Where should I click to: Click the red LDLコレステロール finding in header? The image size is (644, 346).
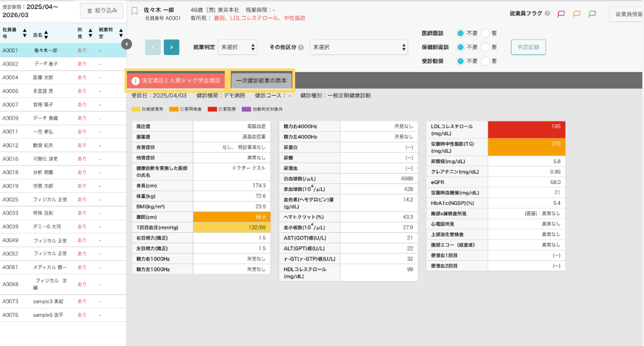254,18
